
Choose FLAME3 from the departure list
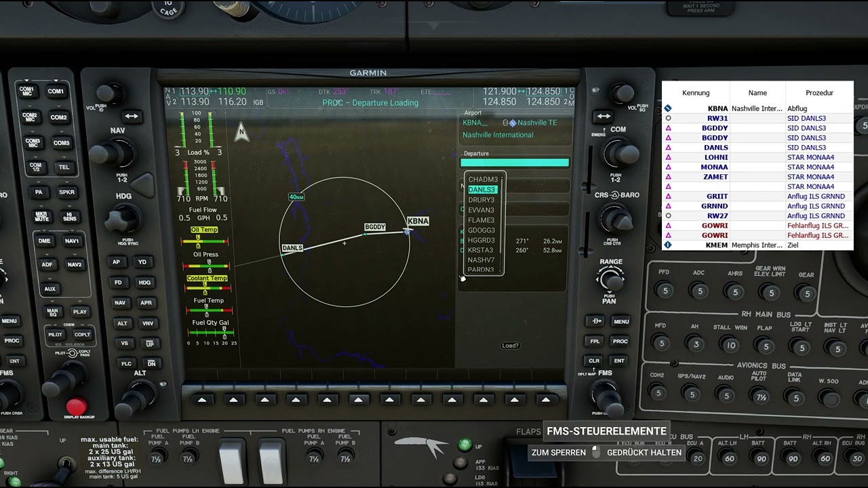(481, 220)
